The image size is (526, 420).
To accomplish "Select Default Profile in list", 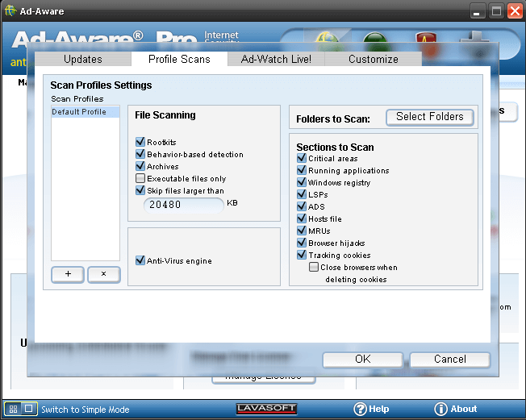I will [x=86, y=111].
